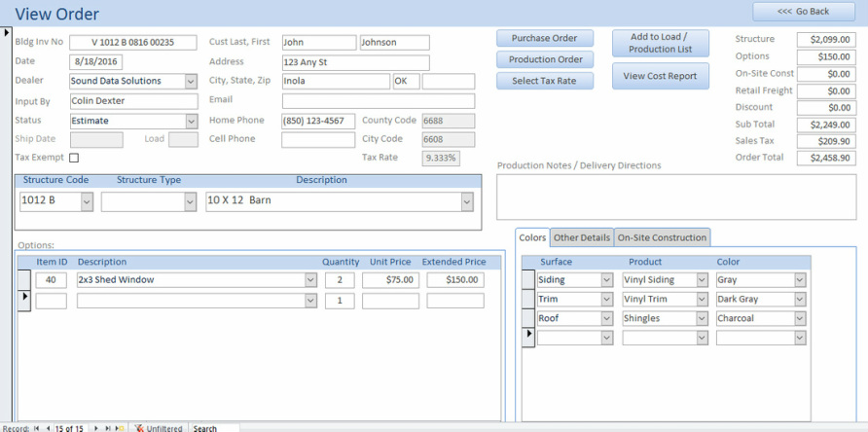Click the Purchase Order button

click(x=545, y=38)
